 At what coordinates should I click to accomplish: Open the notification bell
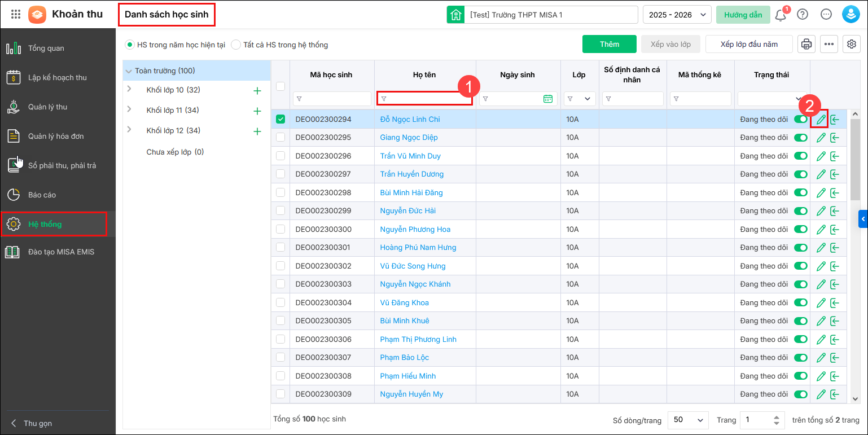[x=781, y=15]
